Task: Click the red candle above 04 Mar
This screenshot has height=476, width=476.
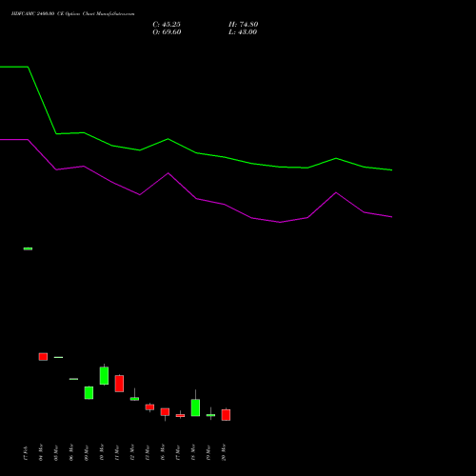Action: (43, 357)
